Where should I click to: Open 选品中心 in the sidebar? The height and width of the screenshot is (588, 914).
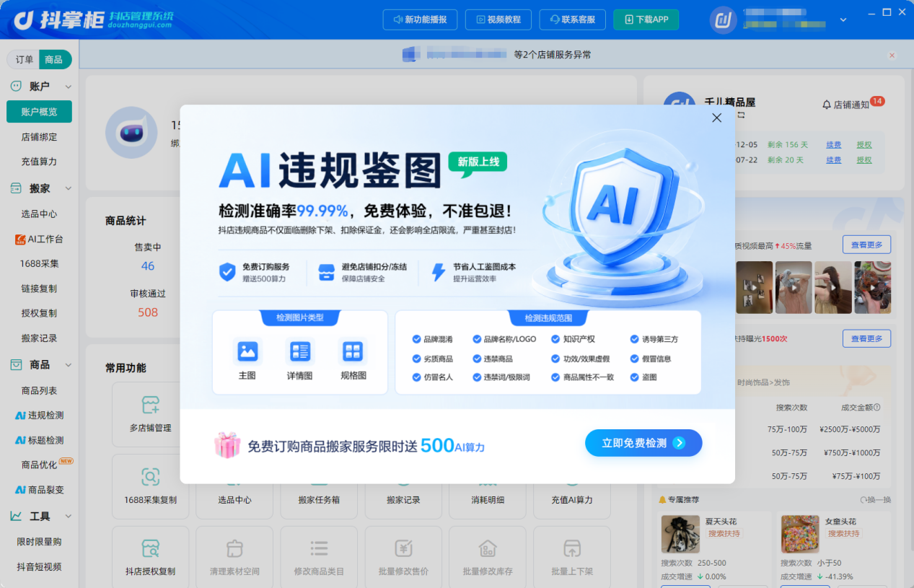[x=39, y=214]
